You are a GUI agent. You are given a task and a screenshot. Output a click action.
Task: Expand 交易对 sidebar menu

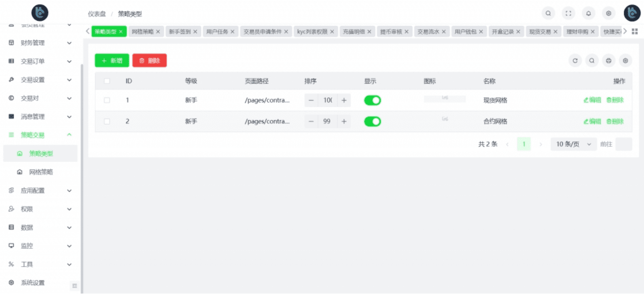pyautogui.click(x=41, y=98)
